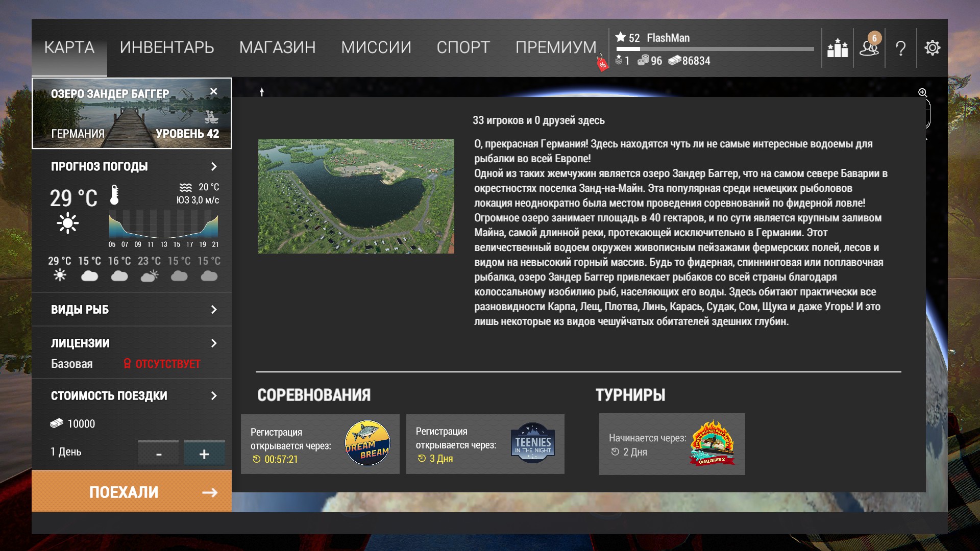Click the premium discount tag icon
This screenshot has width=980, height=551.
[602, 64]
